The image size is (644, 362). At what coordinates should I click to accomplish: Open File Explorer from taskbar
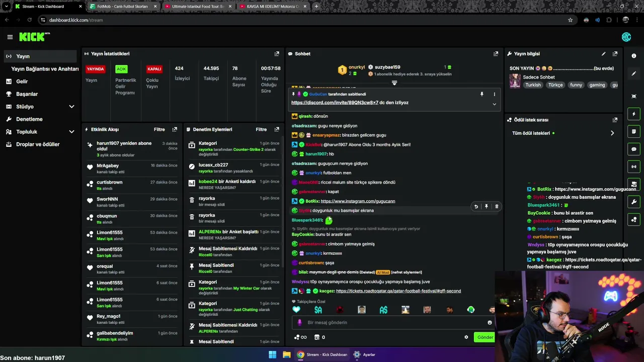(x=286, y=354)
